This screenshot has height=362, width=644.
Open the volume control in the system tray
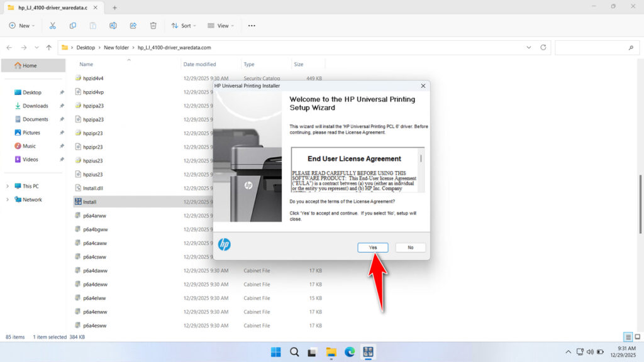pyautogui.click(x=591, y=352)
